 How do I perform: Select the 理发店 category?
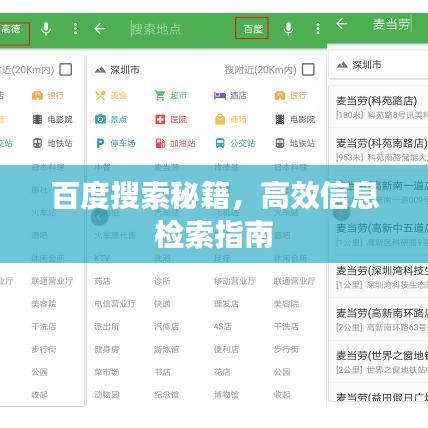tap(226, 304)
